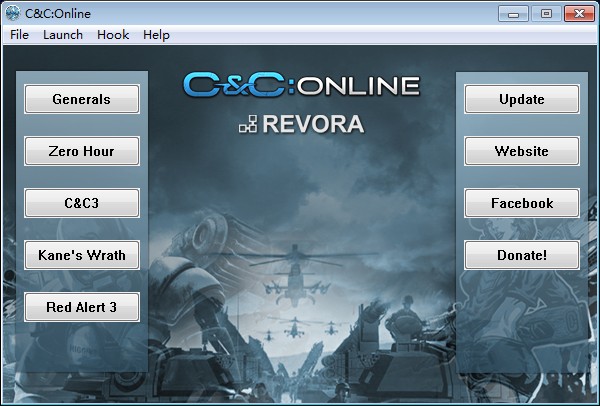Open the Website button
The height and width of the screenshot is (406, 600).
tap(522, 151)
